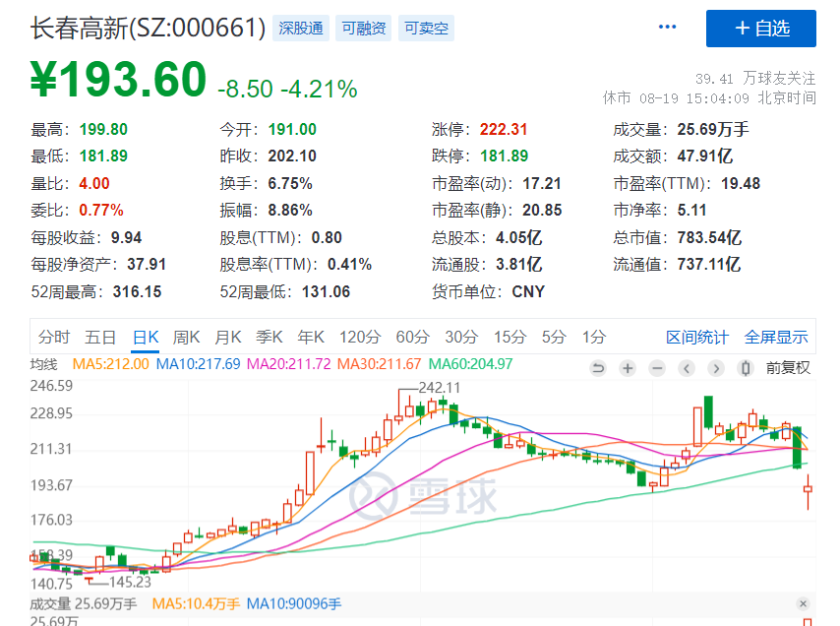Click the change value -8.50 -4.21%
This screenshot has width=840, height=626.
tap(287, 89)
